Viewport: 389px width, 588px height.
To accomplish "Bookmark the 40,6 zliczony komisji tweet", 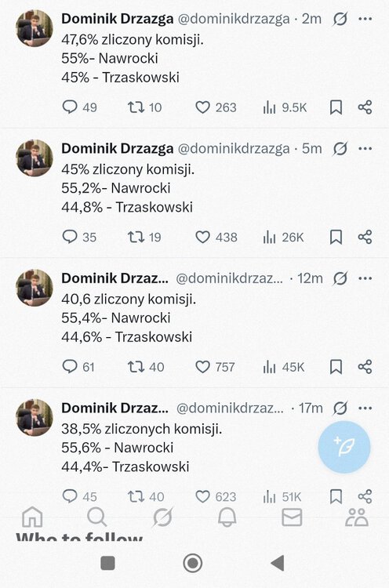I will pyautogui.click(x=336, y=367).
